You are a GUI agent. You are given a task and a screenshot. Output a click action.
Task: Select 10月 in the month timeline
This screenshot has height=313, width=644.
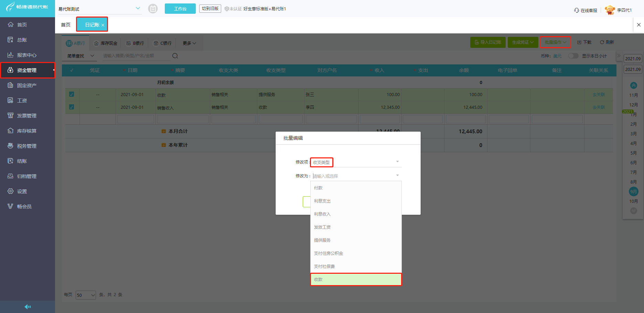[x=633, y=201]
